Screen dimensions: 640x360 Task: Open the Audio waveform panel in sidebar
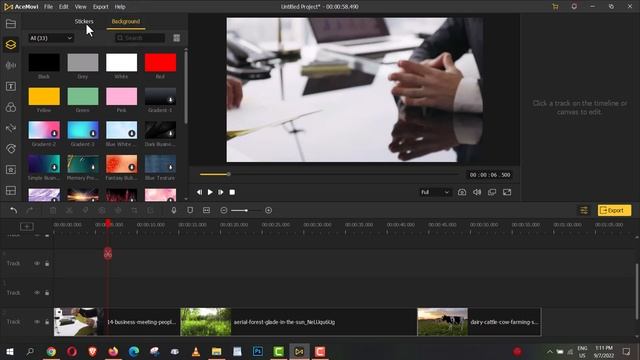tap(11, 65)
